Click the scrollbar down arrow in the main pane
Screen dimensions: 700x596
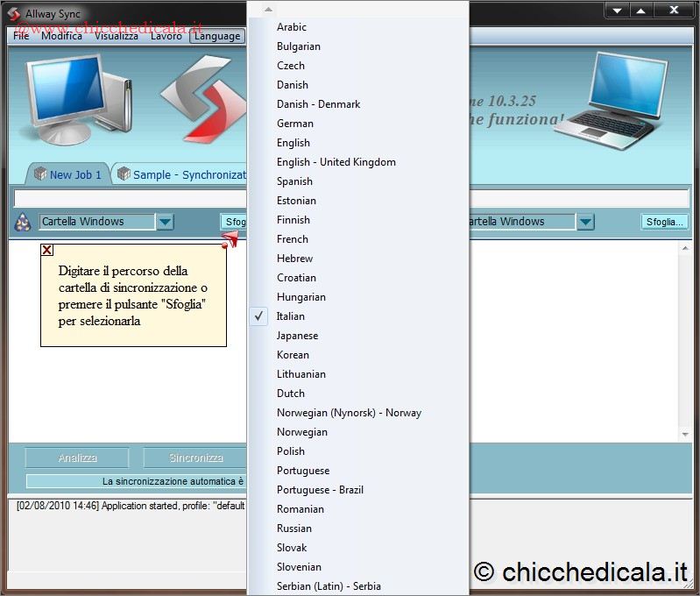685,435
